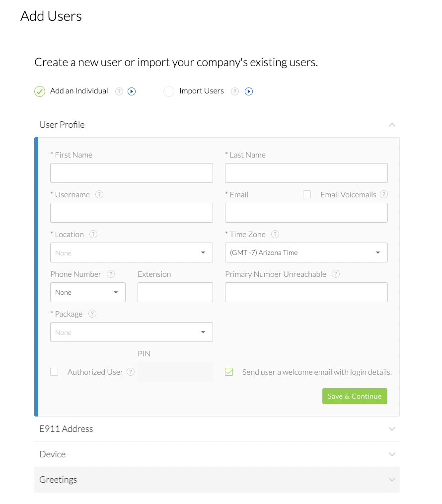Play the Add an Individual tutorial video

pos(131,91)
